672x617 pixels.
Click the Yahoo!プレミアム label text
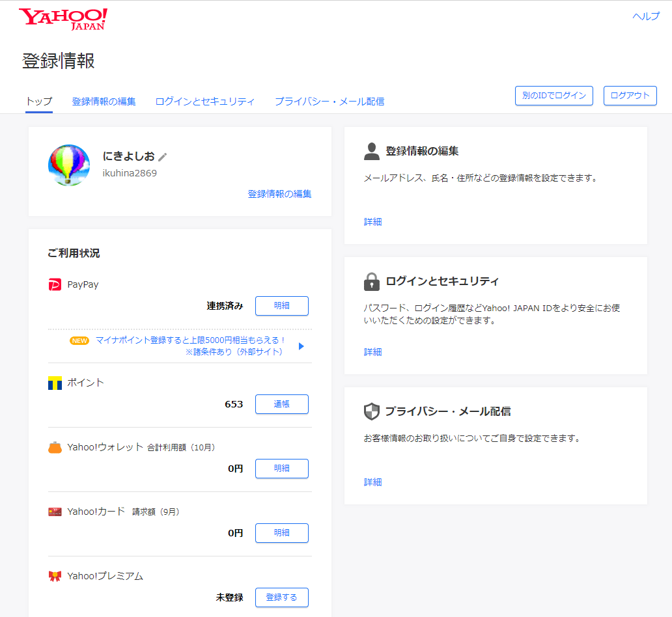pos(105,576)
